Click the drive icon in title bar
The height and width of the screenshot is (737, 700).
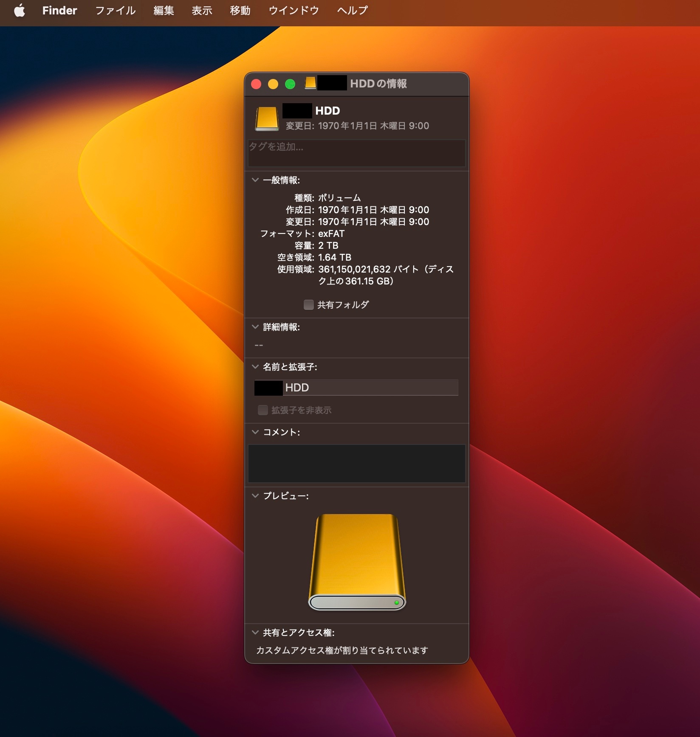(x=310, y=83)
